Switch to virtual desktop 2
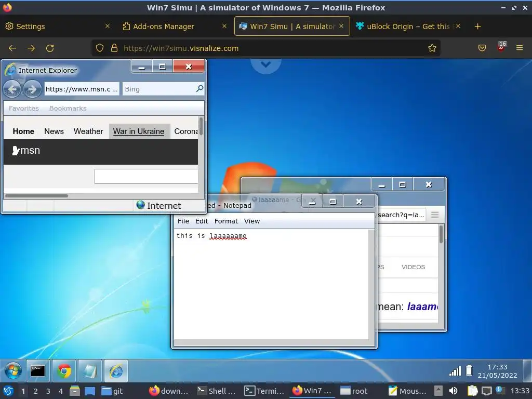532x399 pixels. [x=36, y=391]
